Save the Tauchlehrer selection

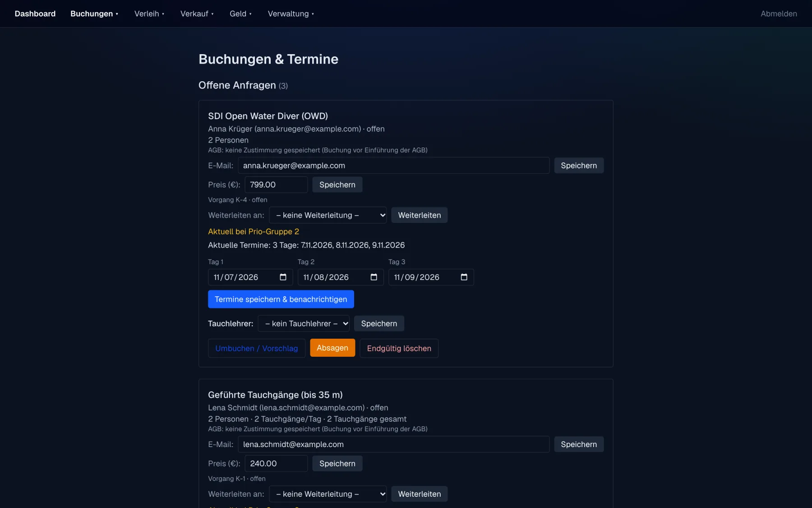379,324
